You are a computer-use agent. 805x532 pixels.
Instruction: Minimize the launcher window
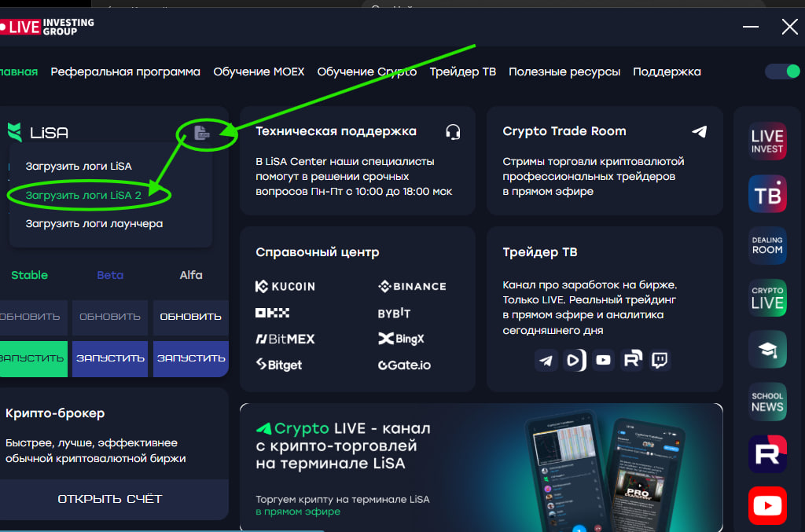751,27
